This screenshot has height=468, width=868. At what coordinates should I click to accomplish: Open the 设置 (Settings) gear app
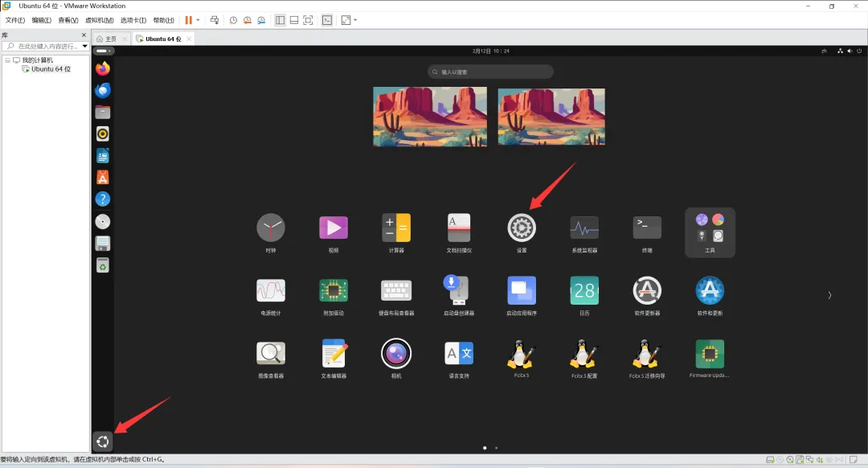[522, 228]
